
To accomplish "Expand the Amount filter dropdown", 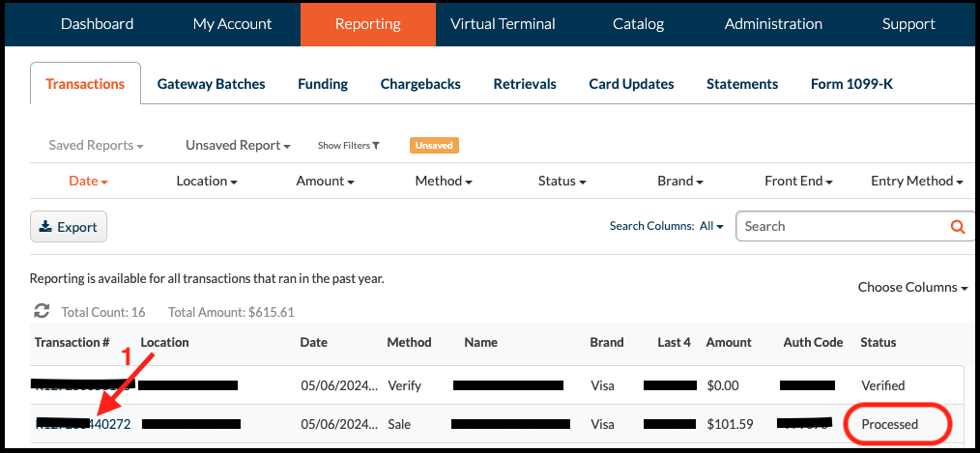I will tap(325, 181).
